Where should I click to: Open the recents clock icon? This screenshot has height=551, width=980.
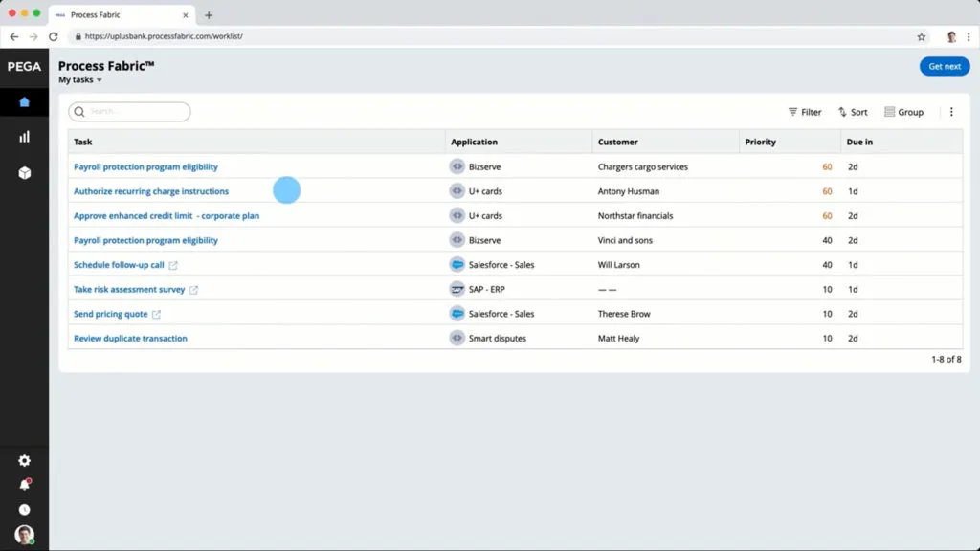coord(24,510)
